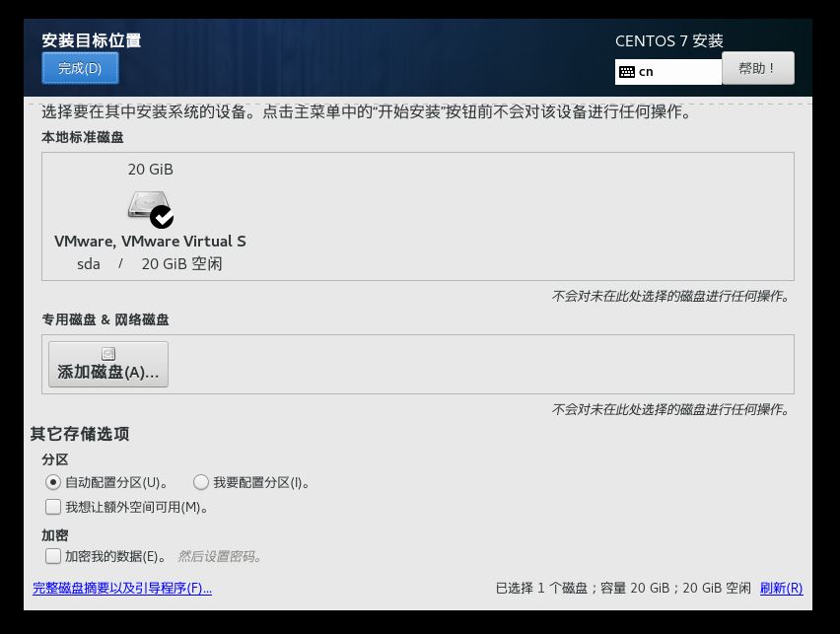Image resolution: width=840 pixels, height=634 pixels.
Task: Click the 刷新(R) link
Action: [780, 588]
